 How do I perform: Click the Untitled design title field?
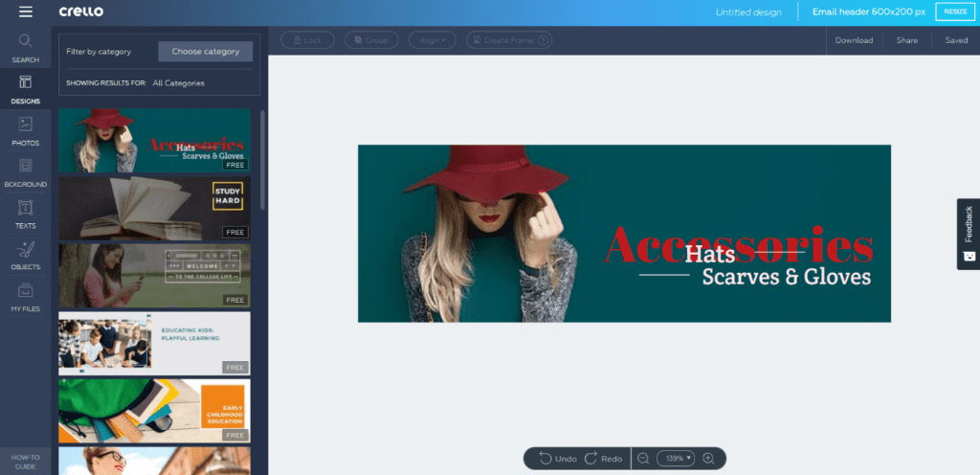(748, 11)
